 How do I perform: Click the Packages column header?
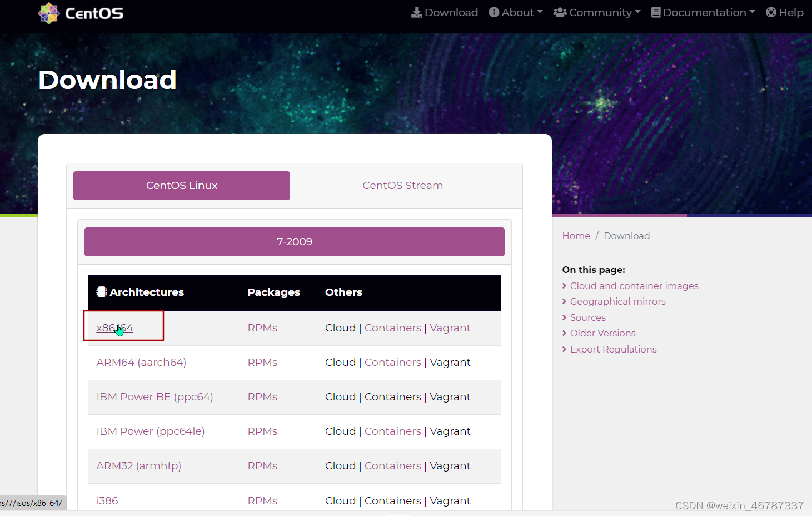(x=273, y=292)
